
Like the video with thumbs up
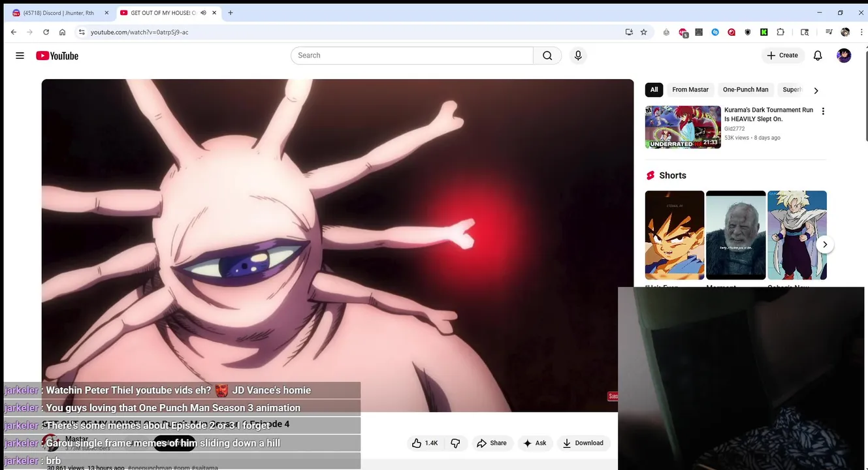click(425, 443)
